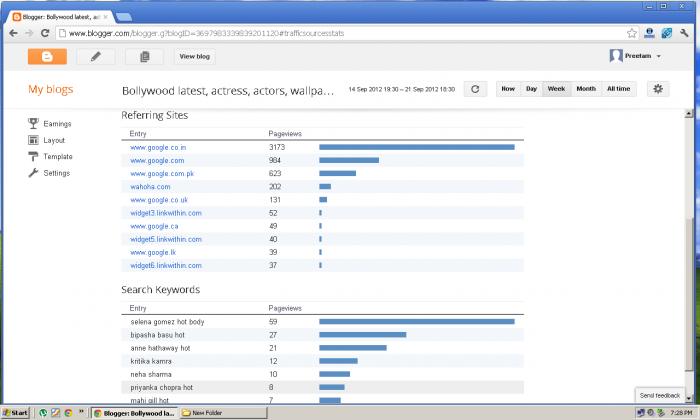The image size is (700, 420).
Task: Open the posts list icon button
Action: pos(144,57)
